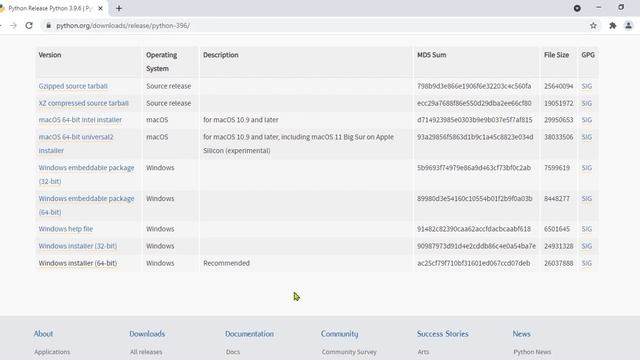Open Python News footer link
640x360 pixels.
tap(532, 352)
